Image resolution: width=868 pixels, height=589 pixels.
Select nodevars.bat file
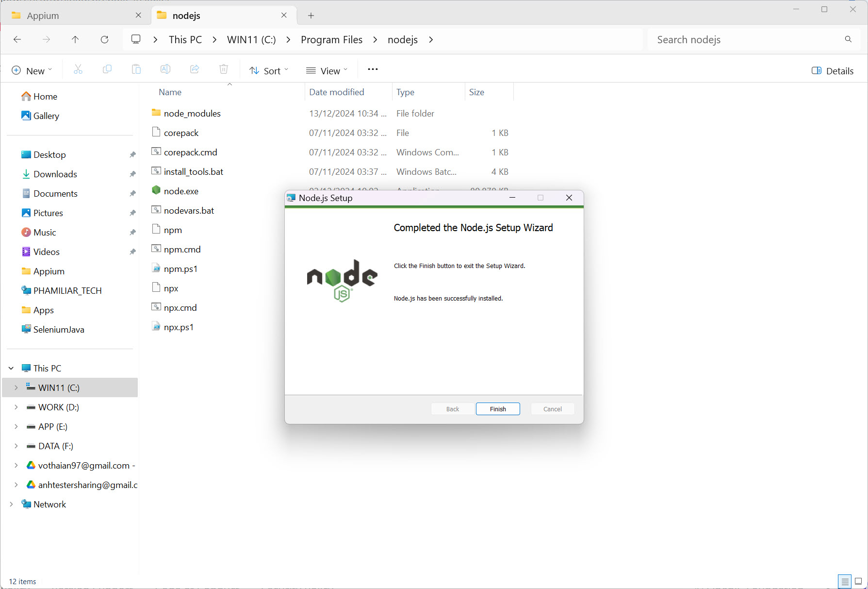[x=189, y=211]
